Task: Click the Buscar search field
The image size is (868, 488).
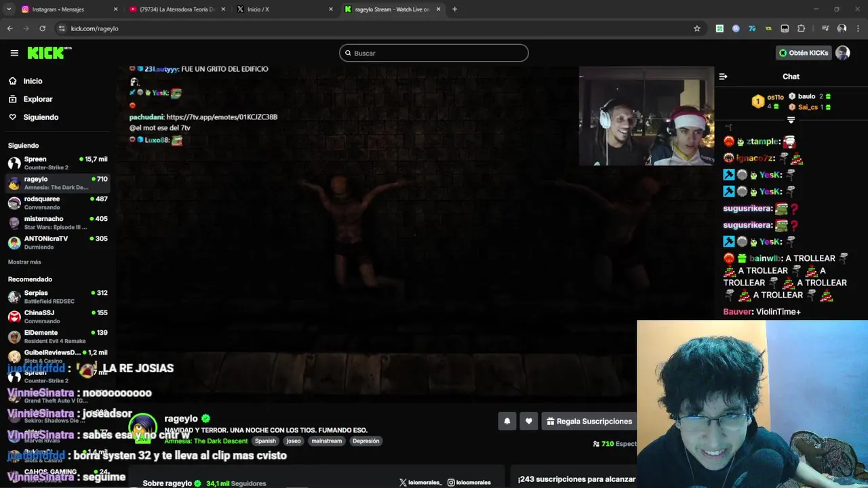Action: tap(434, 53)
